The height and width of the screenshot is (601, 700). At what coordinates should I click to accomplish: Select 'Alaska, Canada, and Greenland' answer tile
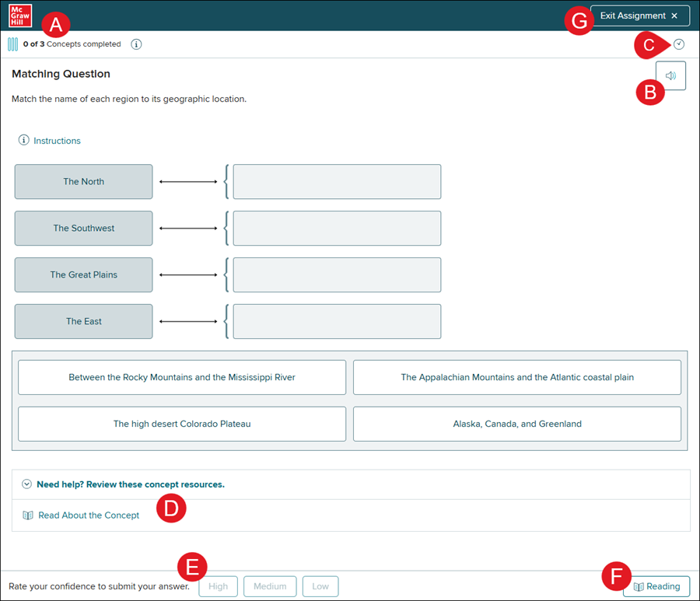[x=516, y=425]
